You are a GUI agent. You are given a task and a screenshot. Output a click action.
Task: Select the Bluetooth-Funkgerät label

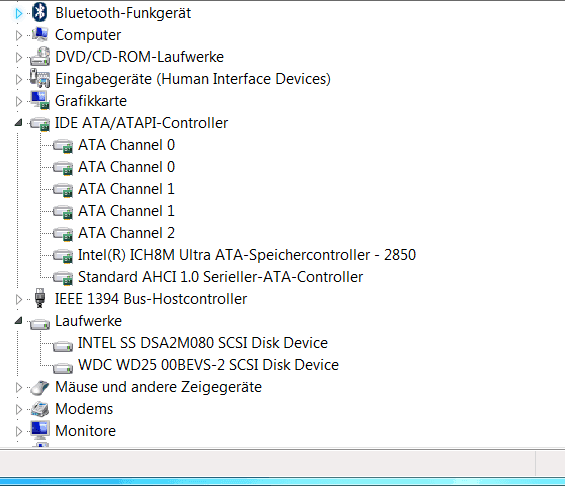tap(123, 13)
